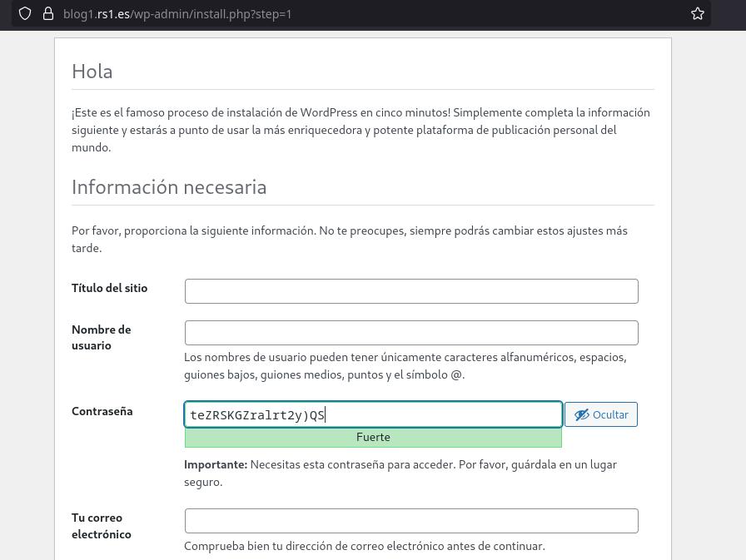746x560 pixels.
Task: Click the '¡Este es el famoso proceso' paragraph
Action: pos(361,130)
